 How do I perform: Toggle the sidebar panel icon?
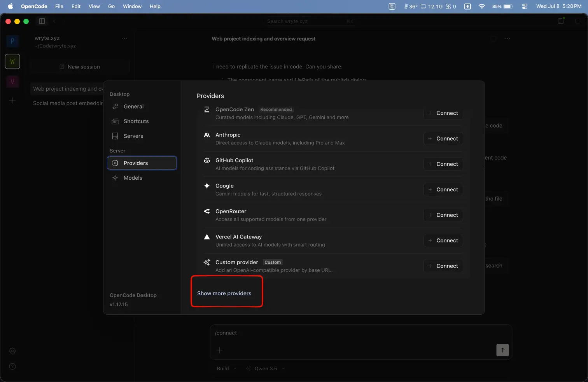click(42, 21)
